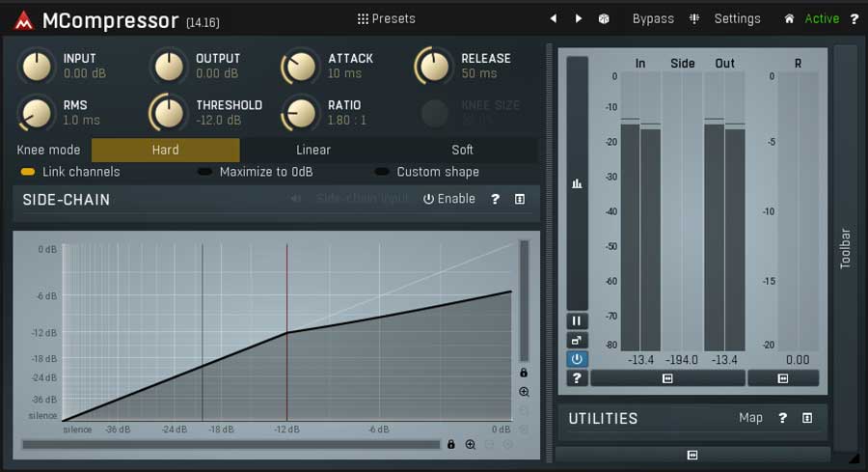Click the -194.0 Side meter value
This screenshot has width=868, height=472.
pyautogui.click(x=682, y=360)
